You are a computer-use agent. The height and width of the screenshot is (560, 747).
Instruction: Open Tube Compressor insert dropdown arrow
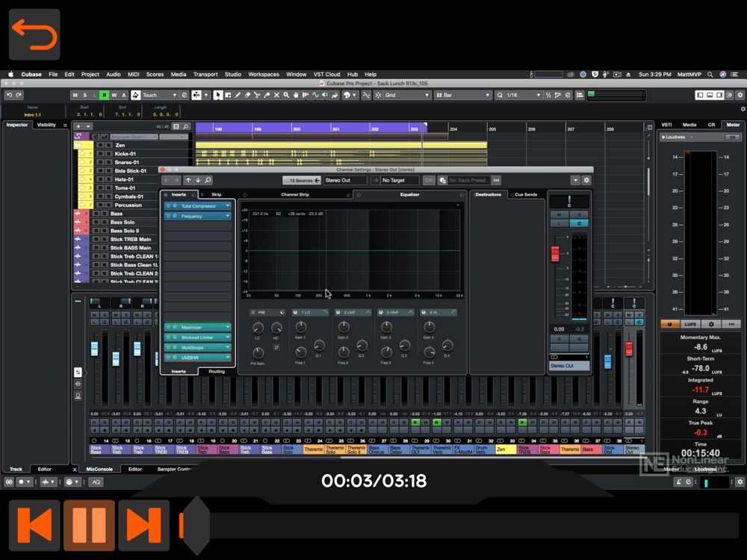click(x=228, y=206)
